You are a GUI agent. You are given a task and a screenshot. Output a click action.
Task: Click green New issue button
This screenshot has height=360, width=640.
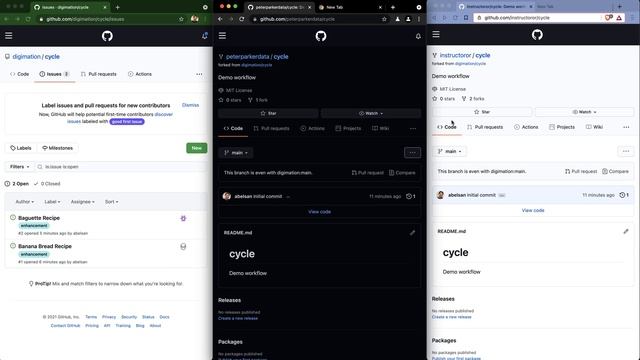click(x=197, y=148)
